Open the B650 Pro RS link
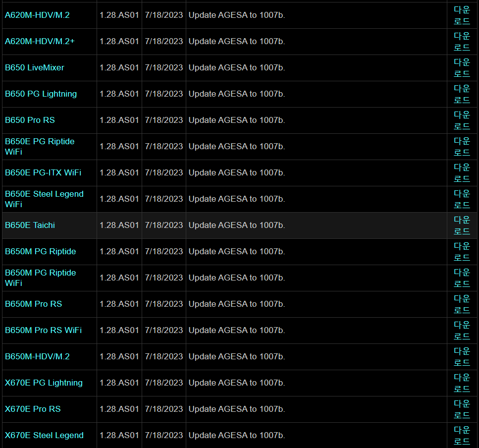Screen dimensions: 479x448 point(30,120)
